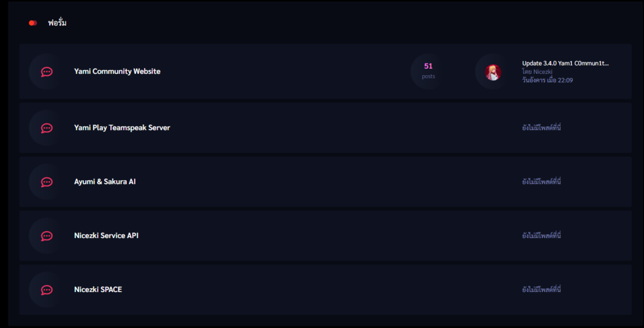Click chat icon beside Nicezki Service API
644x328 pixels.
(x=46, y=236)
